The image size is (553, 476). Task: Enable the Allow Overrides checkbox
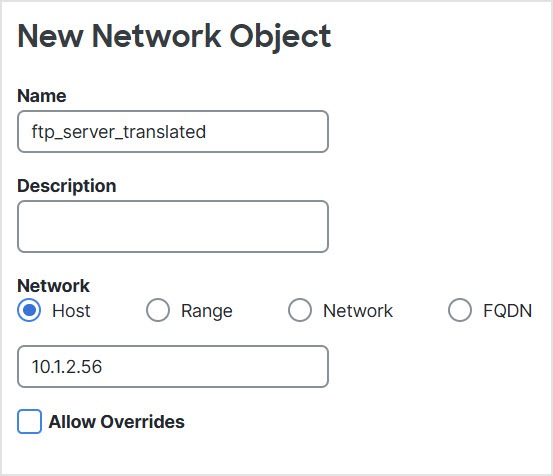(29, 421)
